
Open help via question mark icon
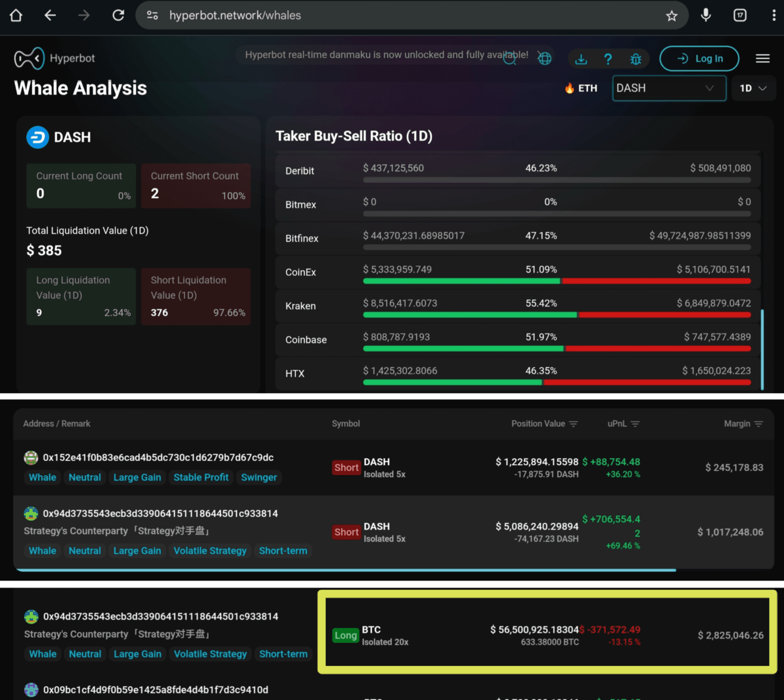tap(607, 59)
